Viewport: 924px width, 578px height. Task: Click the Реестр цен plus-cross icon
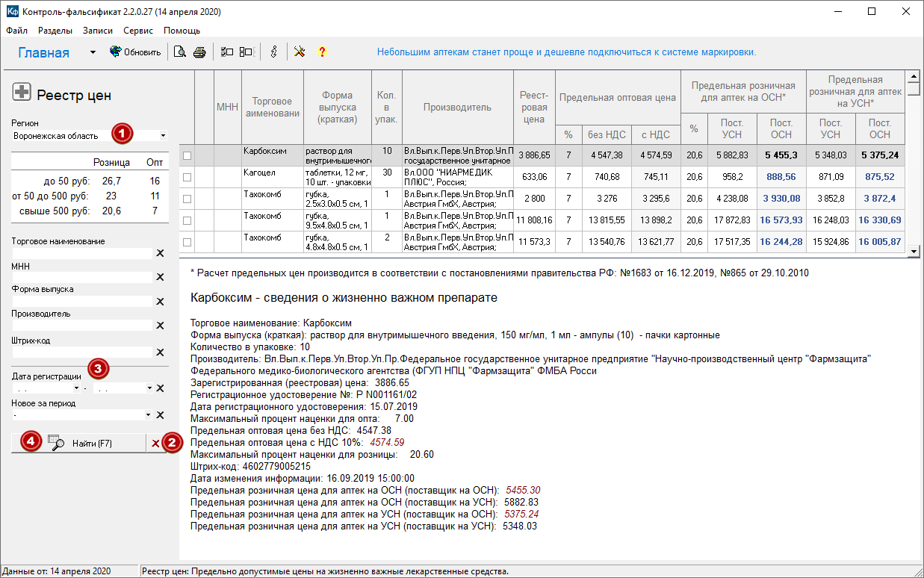pos(22,93)
